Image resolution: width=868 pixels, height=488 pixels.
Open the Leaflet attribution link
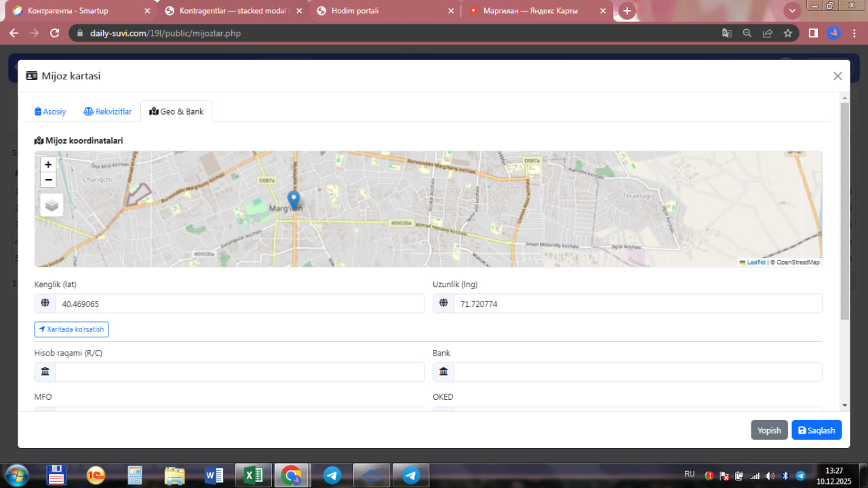point(755,263)
